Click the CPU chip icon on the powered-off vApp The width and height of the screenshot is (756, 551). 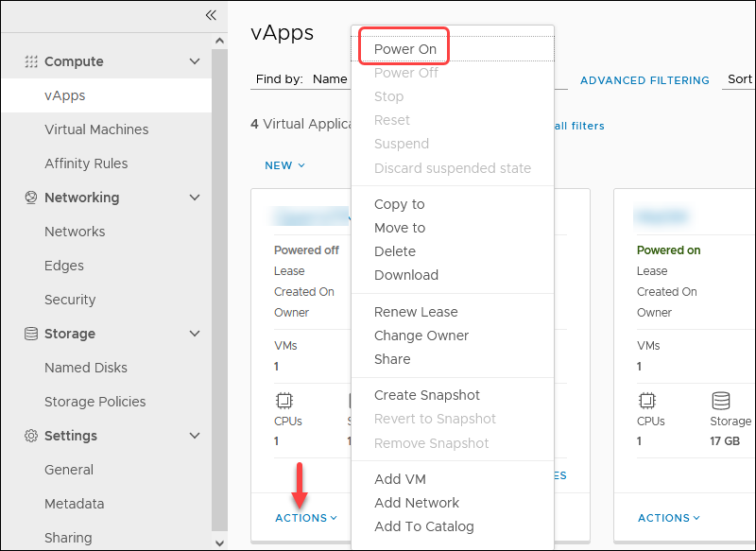[284, 401]
